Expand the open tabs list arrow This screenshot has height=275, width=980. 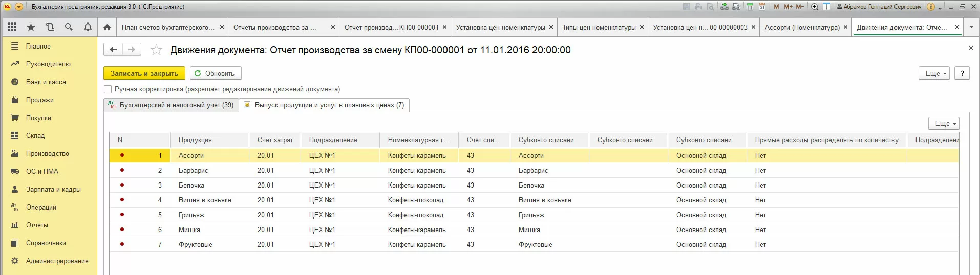point(971,27)
